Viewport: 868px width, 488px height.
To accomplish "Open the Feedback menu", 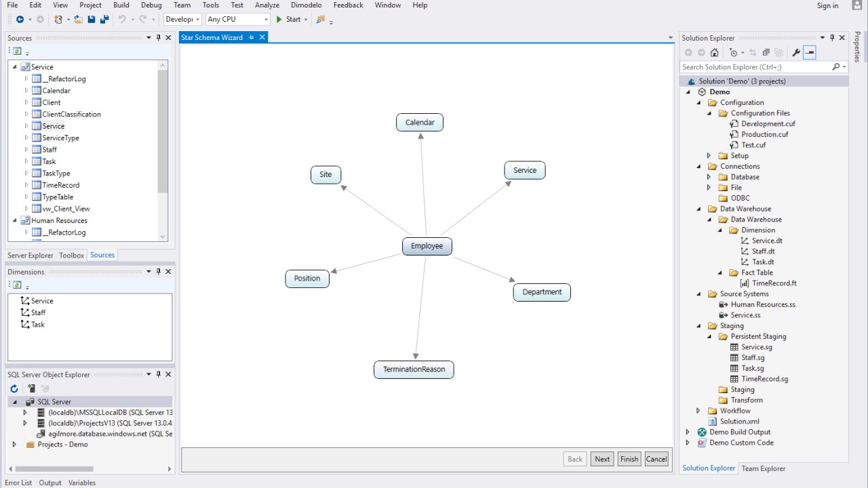I will pyautogui.click(x=349, y=5).
